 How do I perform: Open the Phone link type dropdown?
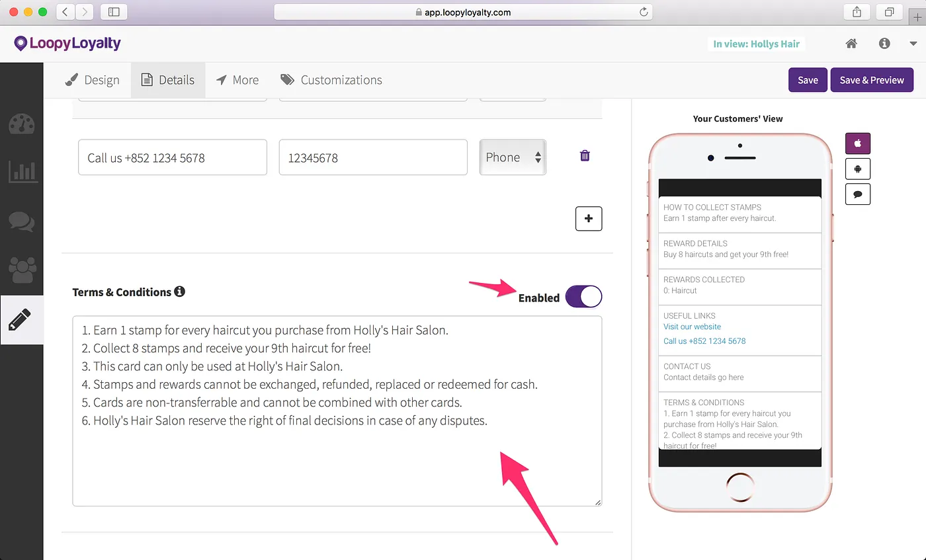513,157
